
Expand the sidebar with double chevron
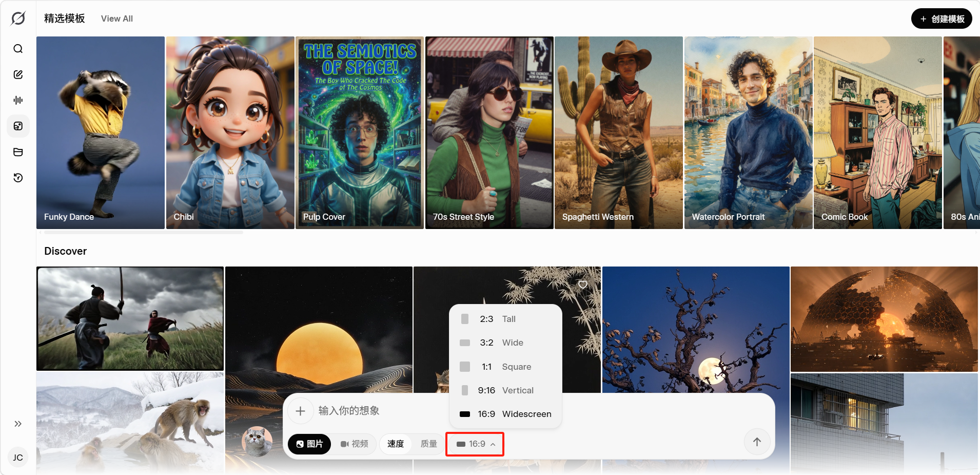(x=18, y=424)
